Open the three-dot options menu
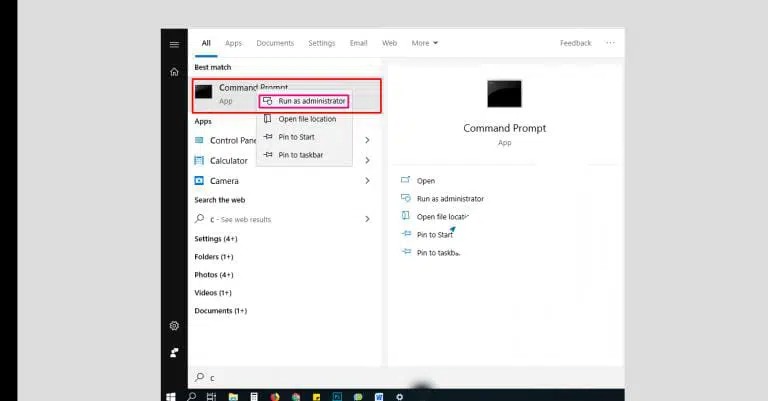This screenshot has width=768, height=401. [610, 43]
